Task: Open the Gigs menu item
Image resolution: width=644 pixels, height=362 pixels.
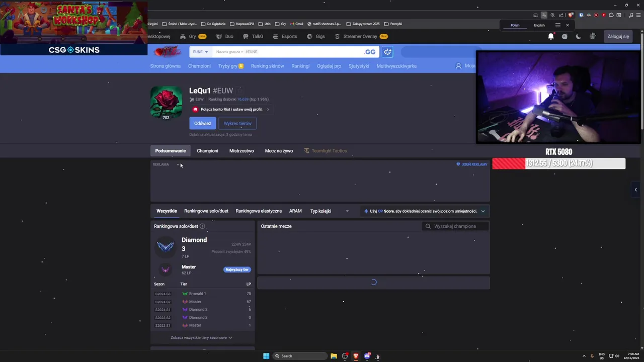Action: coord(316,36)
